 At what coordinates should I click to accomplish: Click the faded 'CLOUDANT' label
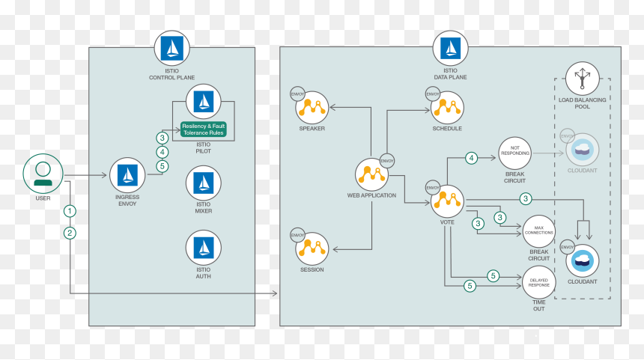pyautogui.click(x=583, y=171)
